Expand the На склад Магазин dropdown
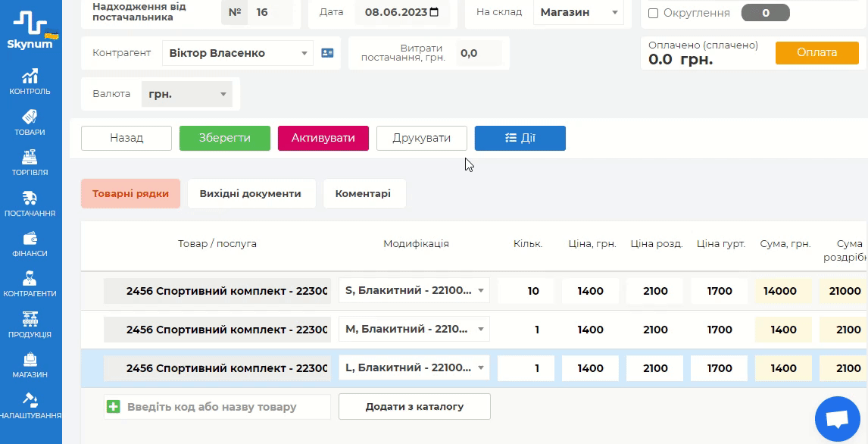Screen dimensions: 868x444 point(579,12)
